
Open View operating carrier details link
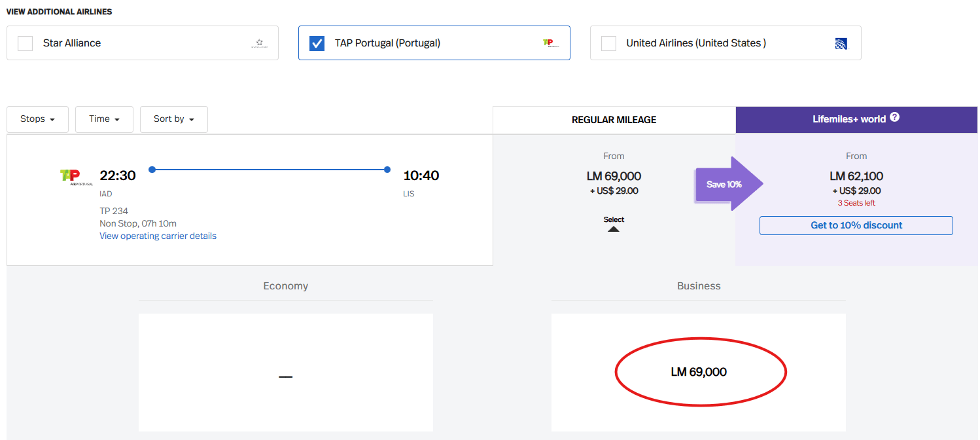pos(158,236)
